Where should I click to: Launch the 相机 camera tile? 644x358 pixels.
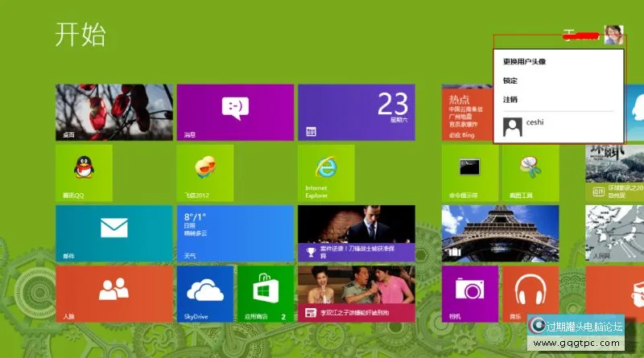(469, 294)
